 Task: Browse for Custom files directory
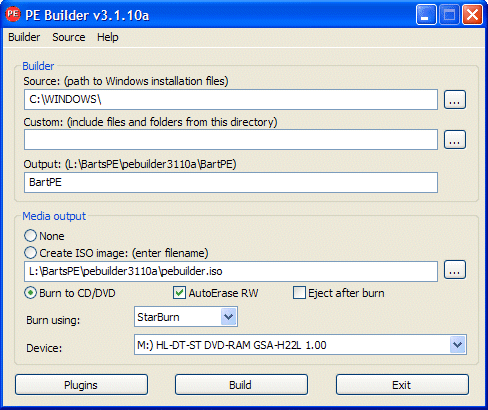click(455, 140)
